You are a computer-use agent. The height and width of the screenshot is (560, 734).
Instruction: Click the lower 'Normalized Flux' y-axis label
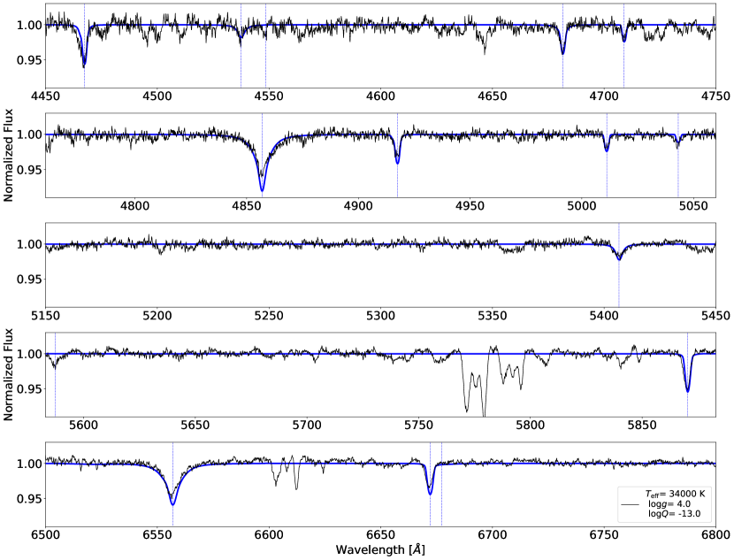tap(8, 374)
